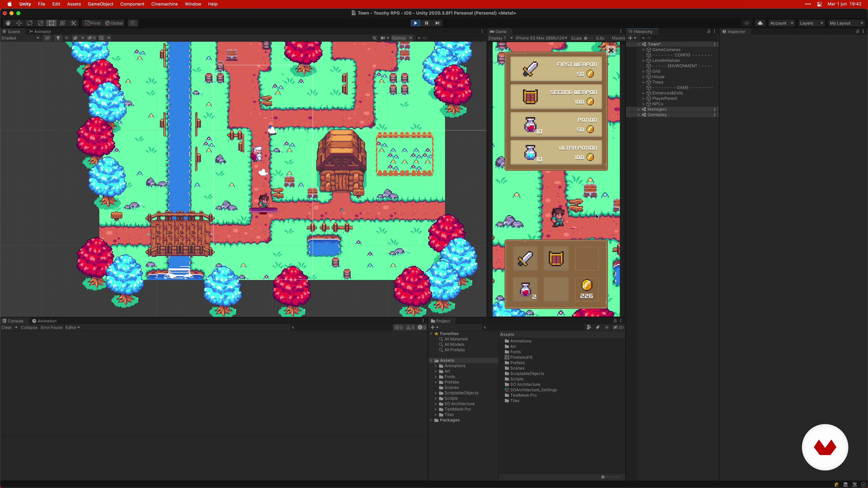Click the Error Pause button
Viewport: 868px width, 488px height.
point(51,327)
